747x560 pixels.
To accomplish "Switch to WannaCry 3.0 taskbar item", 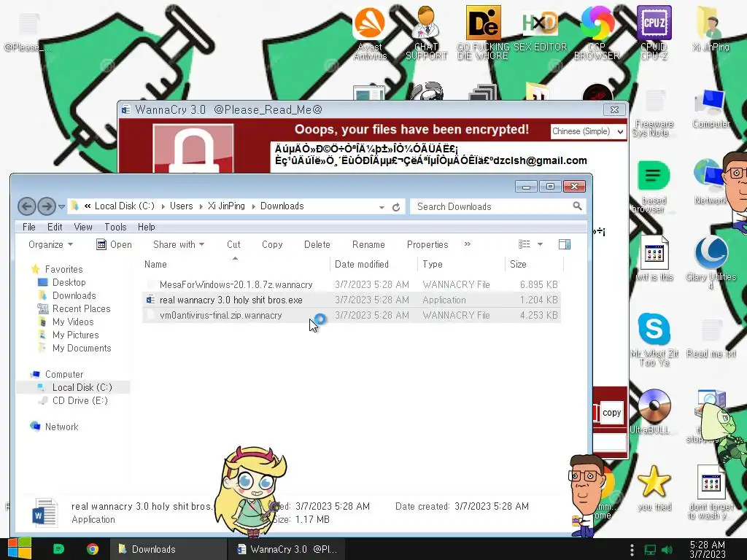I will (x=287, y=549).
